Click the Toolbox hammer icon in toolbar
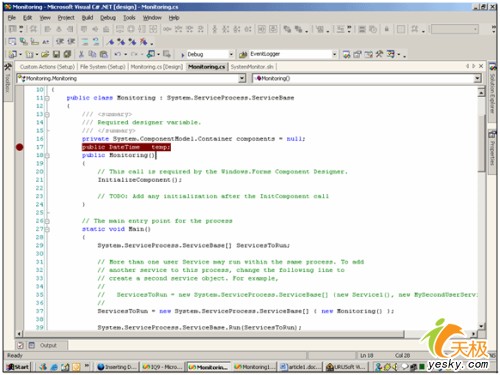Viewport: 500px width, 375px height. [x=379, y=54]
